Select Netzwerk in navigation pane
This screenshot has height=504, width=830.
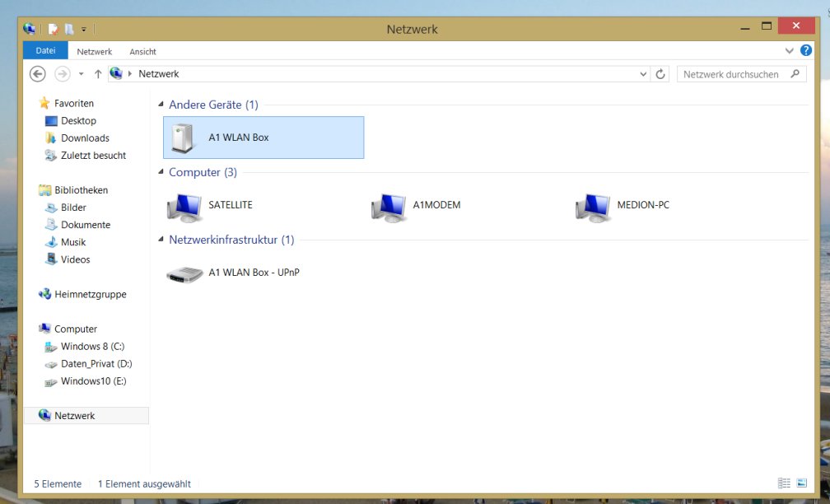pyautogui.click(x=86, y=416)
